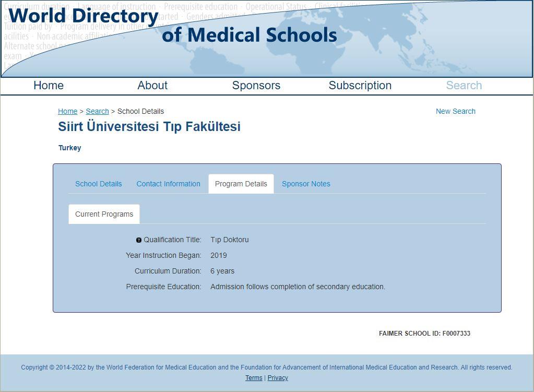The height and width of the screenshot is (392, 534).
Task: Click the FAIMER SCHOOL ID F0007333 text
Action: point(424,334)
